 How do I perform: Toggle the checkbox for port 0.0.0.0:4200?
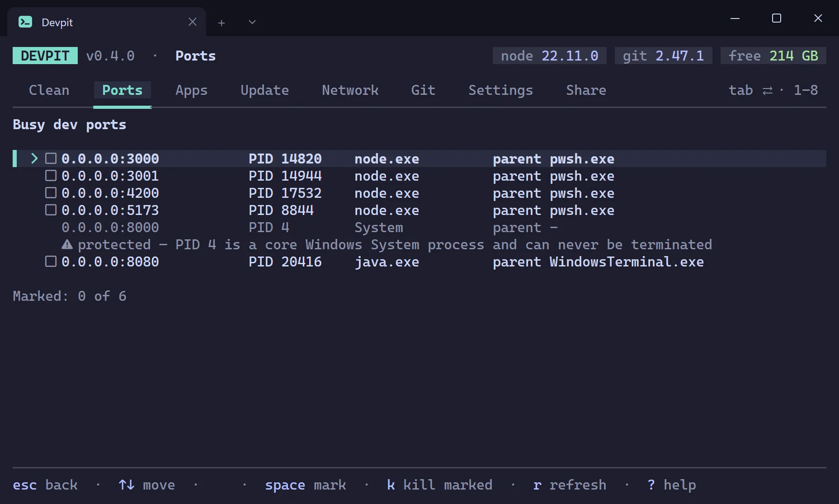tap(51, 193)
